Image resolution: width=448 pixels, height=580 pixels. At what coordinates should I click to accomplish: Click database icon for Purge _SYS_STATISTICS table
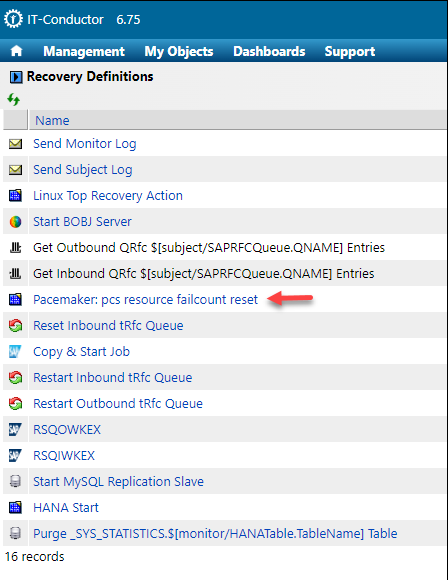click(15, 533)
